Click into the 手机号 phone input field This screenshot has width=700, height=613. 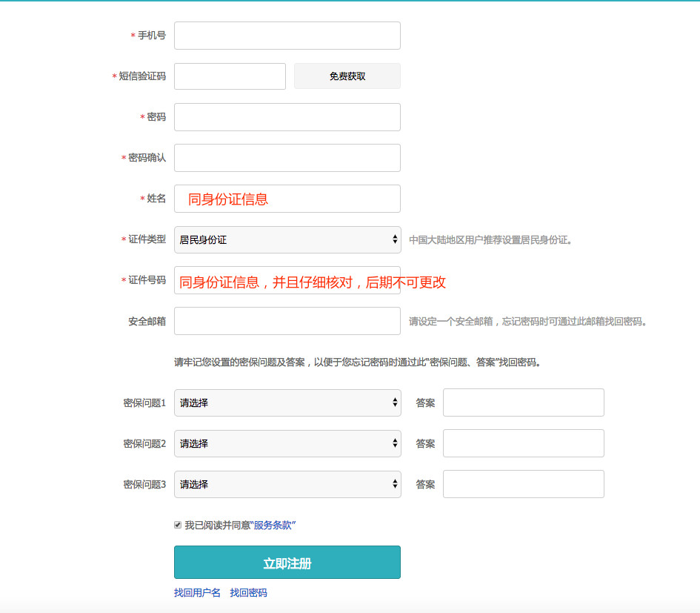click(287, 35)
